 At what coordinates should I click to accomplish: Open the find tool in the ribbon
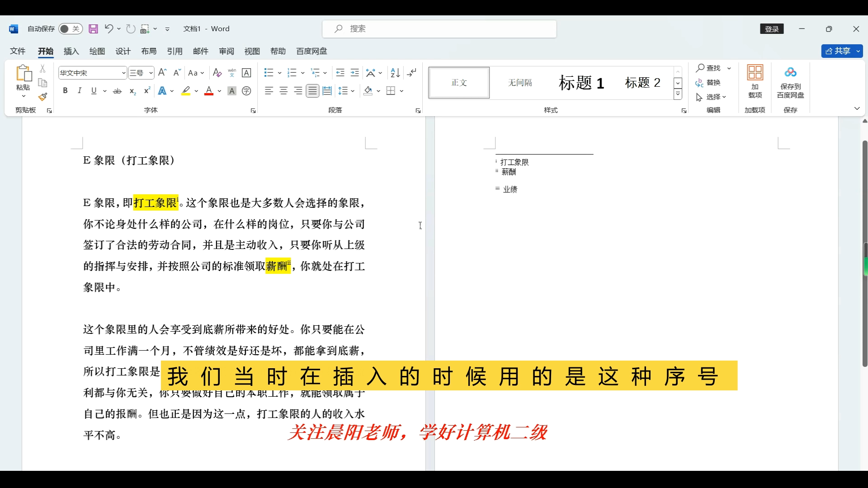pyautogui.click(x=712, y=68)
